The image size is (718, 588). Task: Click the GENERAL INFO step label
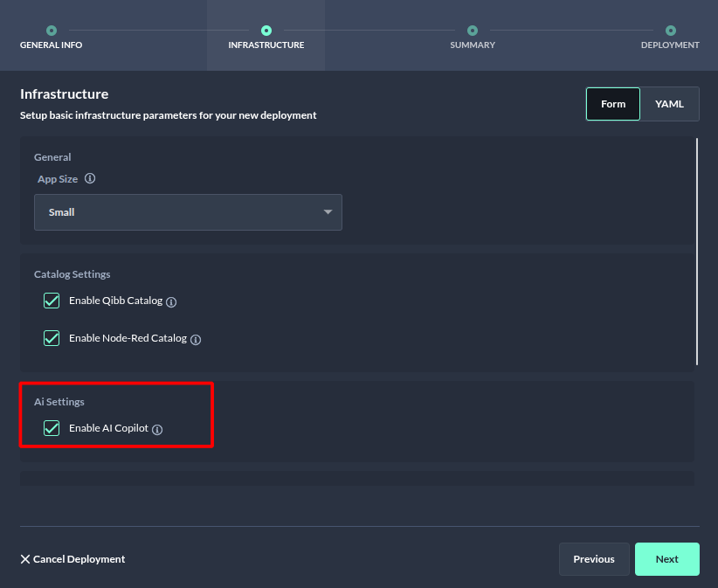click(51, 44)
